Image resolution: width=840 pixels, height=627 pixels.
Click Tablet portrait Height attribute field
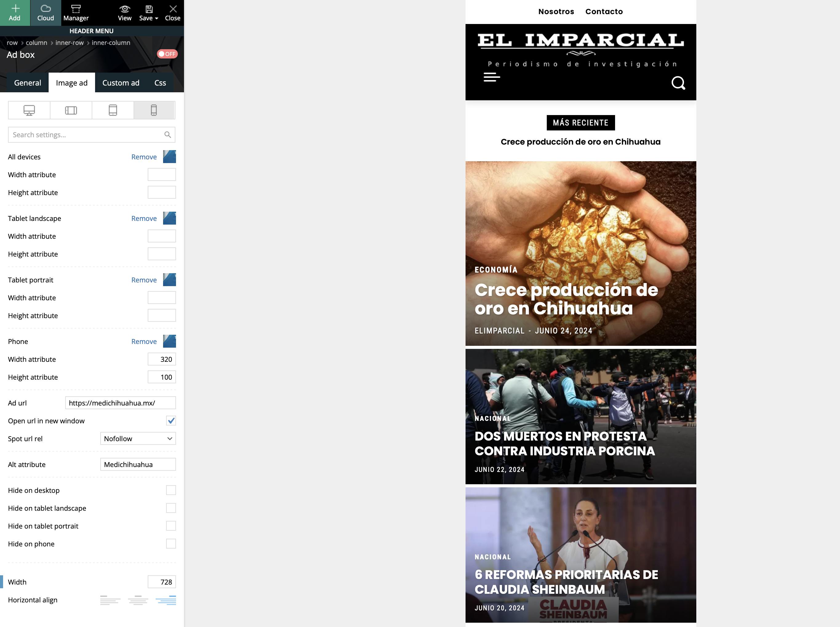click(x=162, y=315)
